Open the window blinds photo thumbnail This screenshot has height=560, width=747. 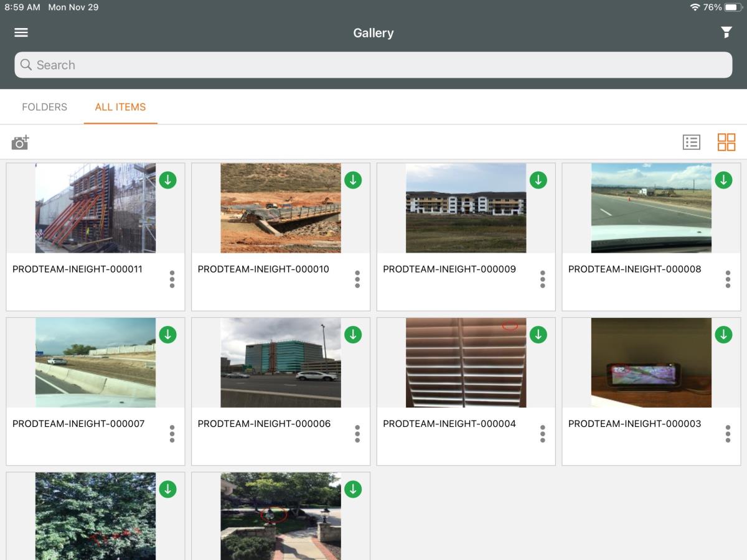click(x=466, y=363)
